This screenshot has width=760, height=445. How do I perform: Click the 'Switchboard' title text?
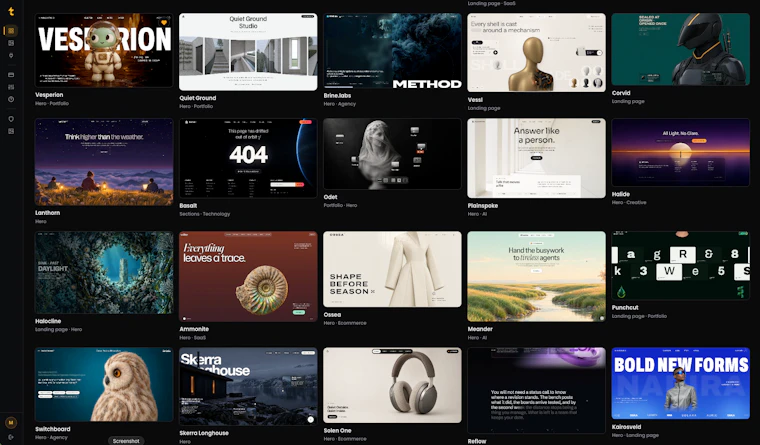pyautogui.click(x=52, y=429)
